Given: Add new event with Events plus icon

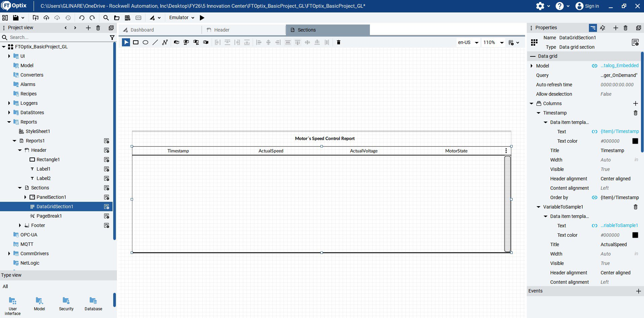Looking at the screenshot, I should coord(639,291).
